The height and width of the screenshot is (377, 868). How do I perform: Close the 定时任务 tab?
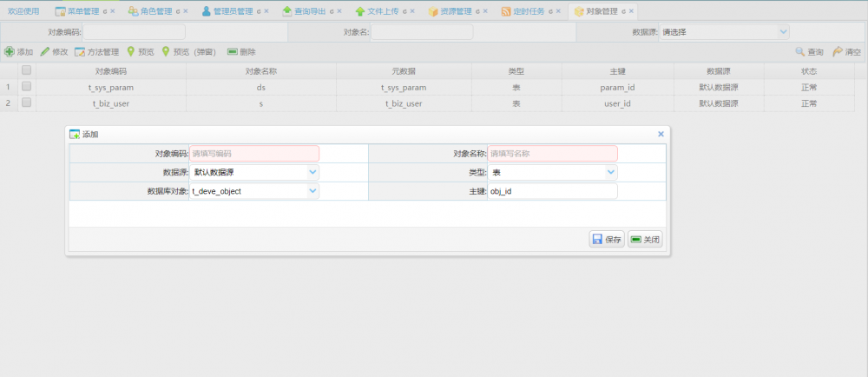pyautogui.click(x=558, y=11)
